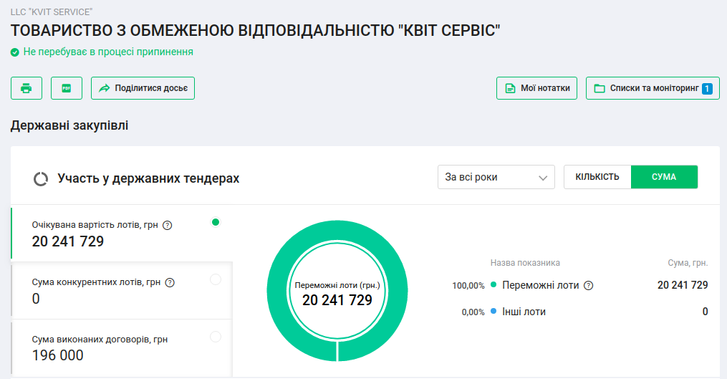This screenshot has width=727, height=379.
Task: Show help for Переможні лоти legend
Action: click(x=588, y=286)
